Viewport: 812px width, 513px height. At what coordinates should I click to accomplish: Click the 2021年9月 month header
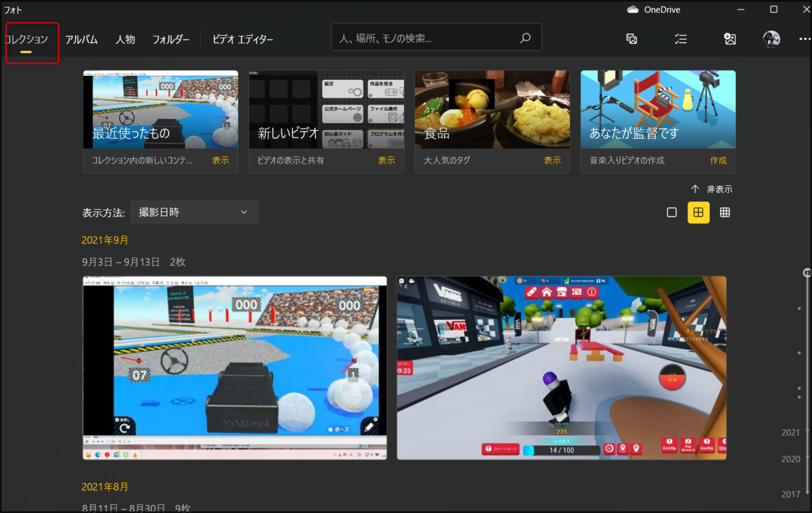105,240
